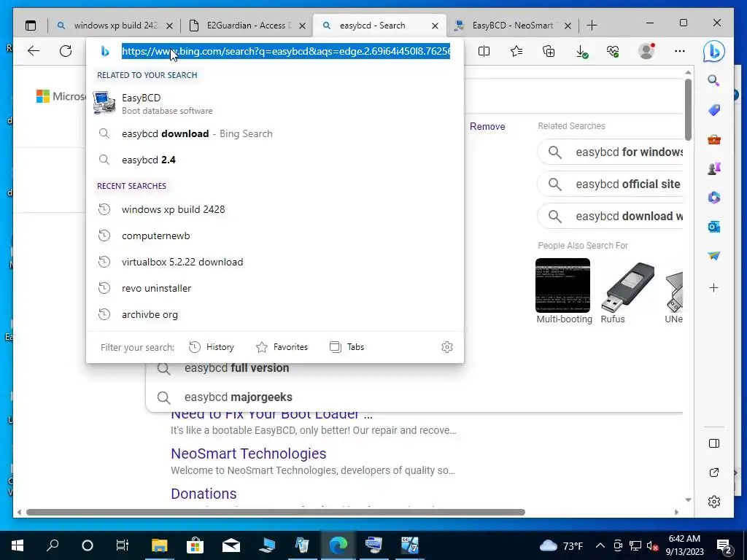Open the sidebar Outlook icon

[713, 227]
